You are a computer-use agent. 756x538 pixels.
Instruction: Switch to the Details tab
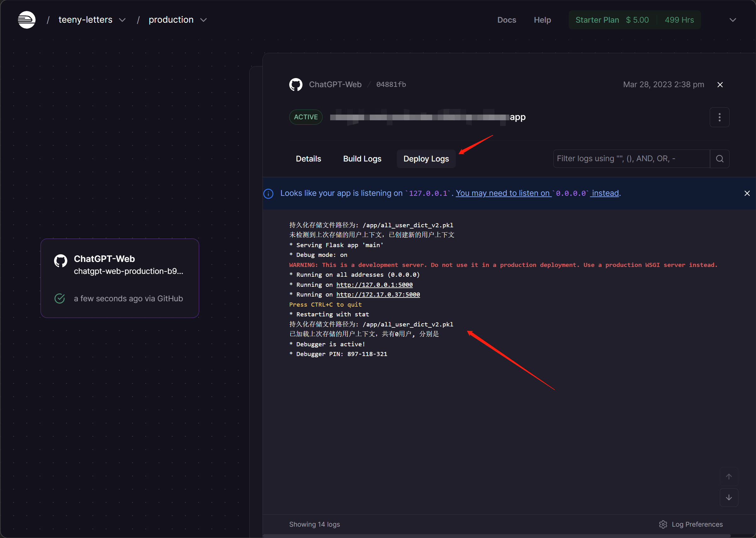[308, 159]
